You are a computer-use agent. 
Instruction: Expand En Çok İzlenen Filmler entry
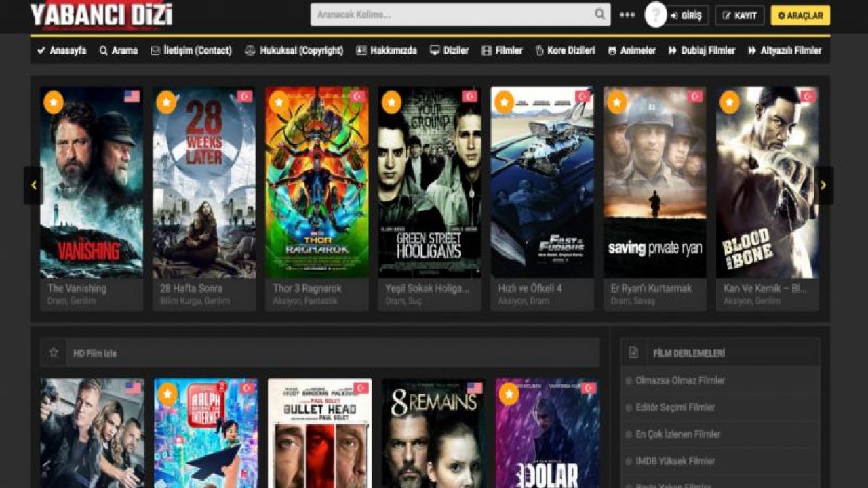[678, 434]
